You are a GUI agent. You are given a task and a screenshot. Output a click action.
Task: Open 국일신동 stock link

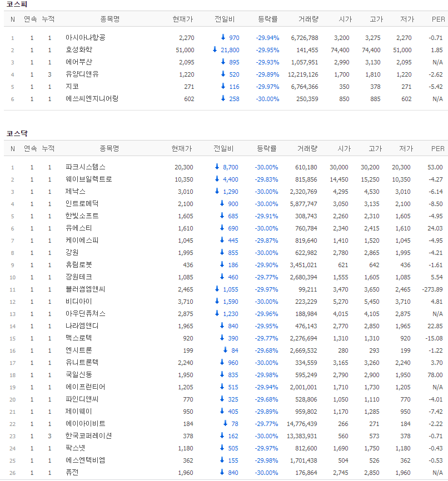[x=79, y=375]
